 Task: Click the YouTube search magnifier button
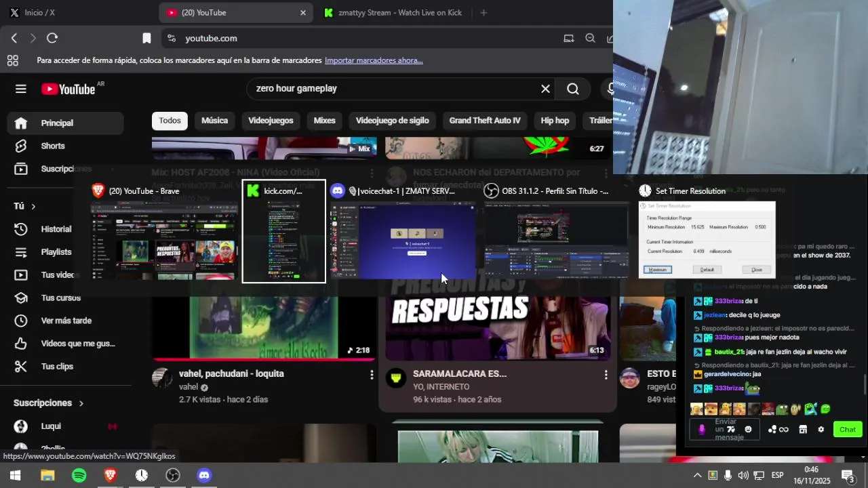pos(573,89)
